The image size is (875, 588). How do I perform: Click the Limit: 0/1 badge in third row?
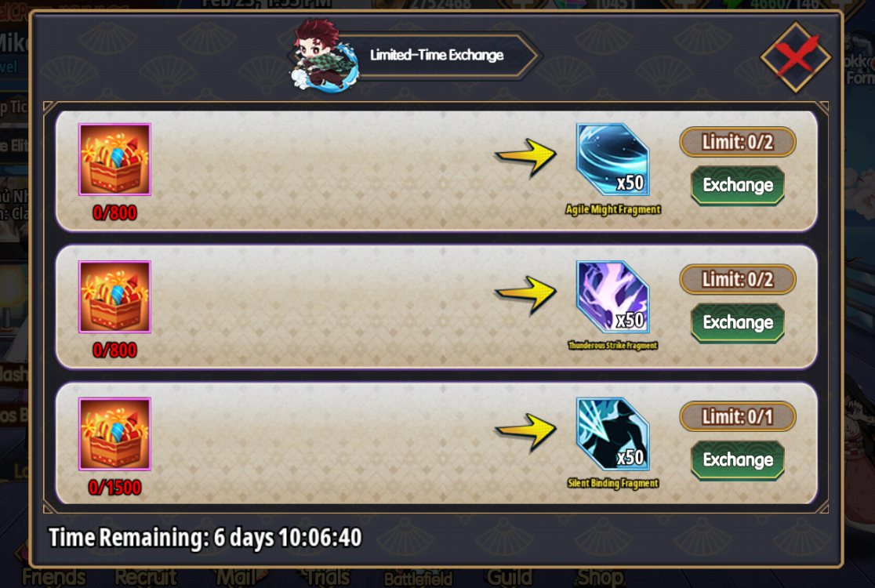(x=738, y=416)
